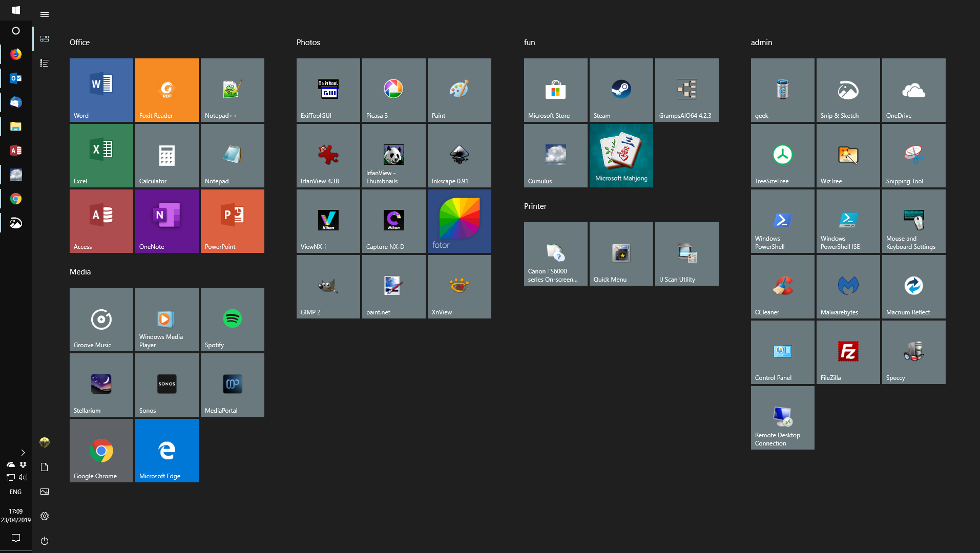Open XnView tile
This screenshot has height=553, width=980.
(460, 287)
